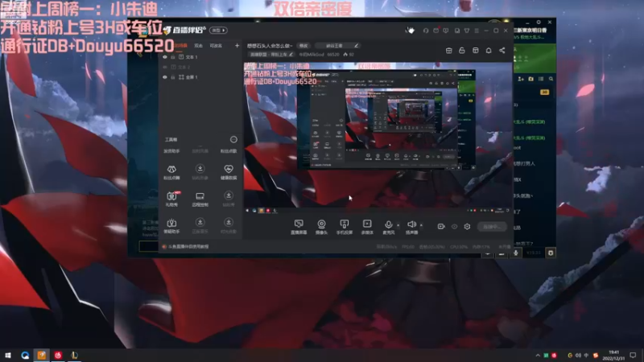
Task: Open League client top settings gear
Action: point(539,23)
